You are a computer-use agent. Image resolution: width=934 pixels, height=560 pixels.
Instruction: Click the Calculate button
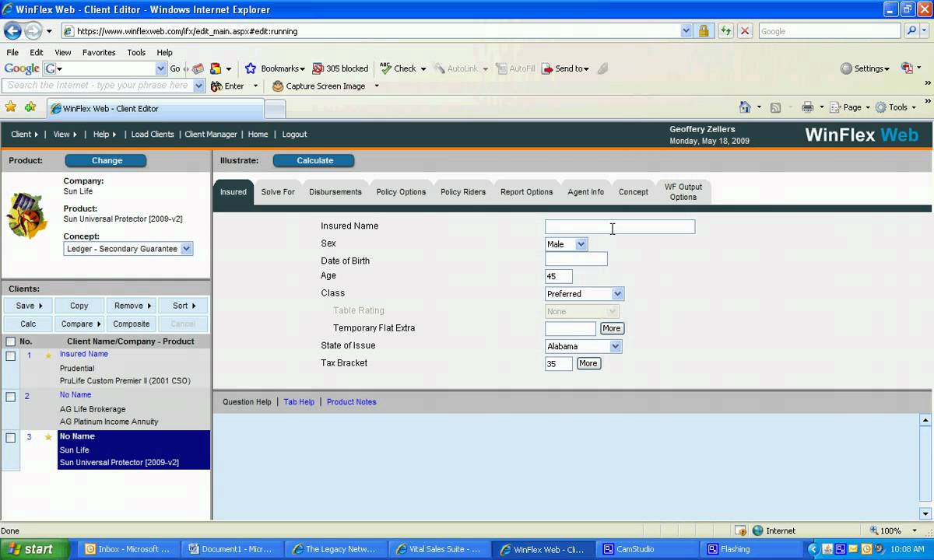click(314, 160)
